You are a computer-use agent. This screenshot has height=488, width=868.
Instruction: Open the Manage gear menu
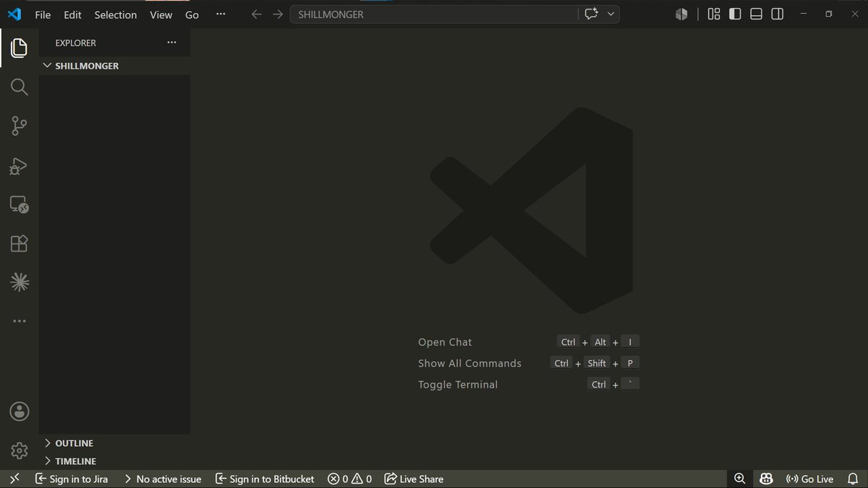[x=20, y=450]
